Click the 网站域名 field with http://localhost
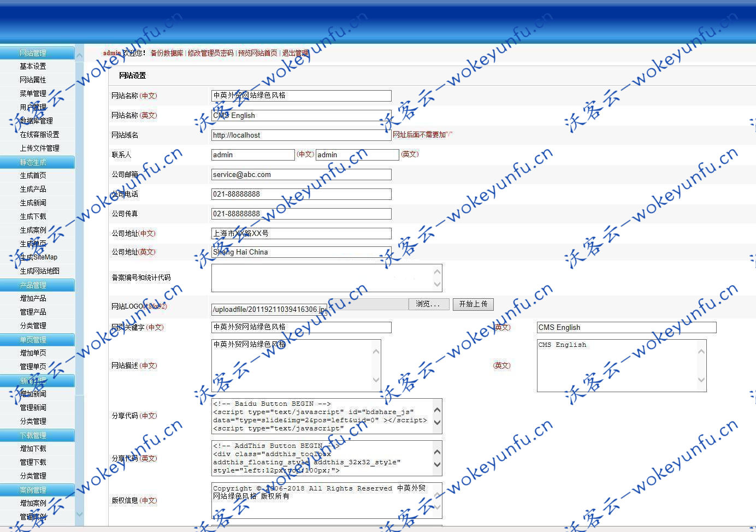Image resolution: width=756 pixels, height=532 pixels. pos(302,135)
